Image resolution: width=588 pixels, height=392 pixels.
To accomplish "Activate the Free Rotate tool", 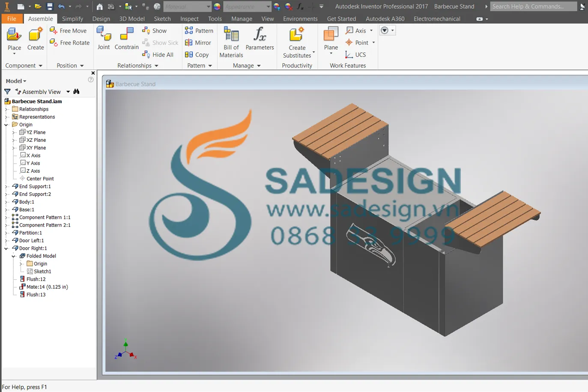I will pos(69,42).
